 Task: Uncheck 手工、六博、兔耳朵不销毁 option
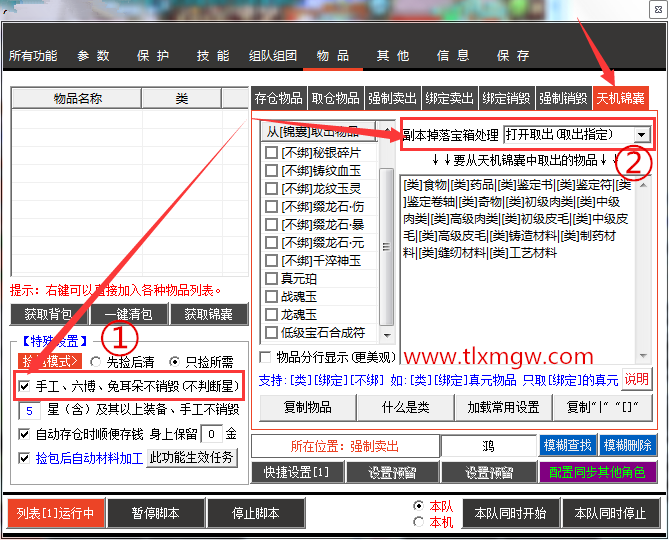tap(24, 386)
